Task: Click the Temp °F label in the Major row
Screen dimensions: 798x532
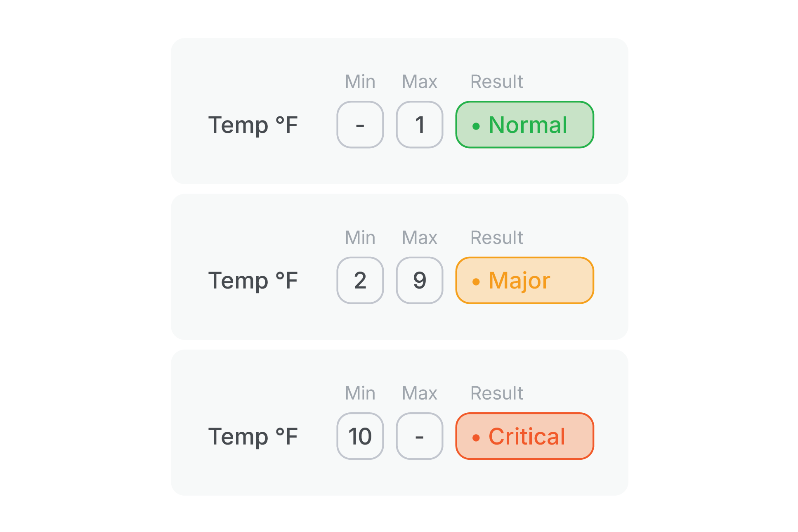Action: (x=253, y=281)
